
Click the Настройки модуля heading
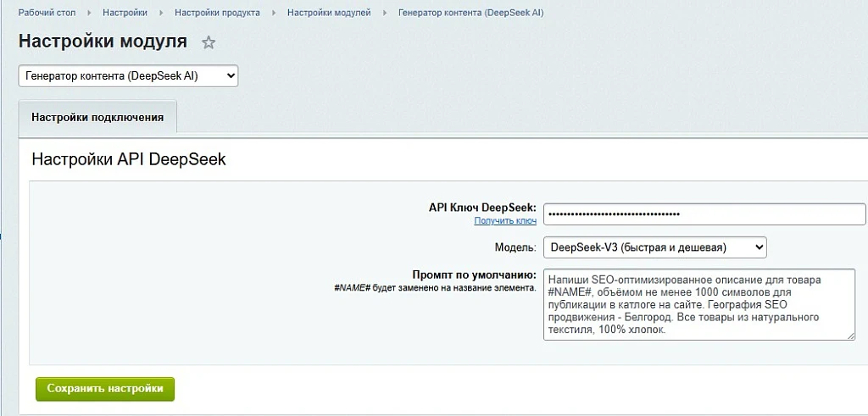103,42
